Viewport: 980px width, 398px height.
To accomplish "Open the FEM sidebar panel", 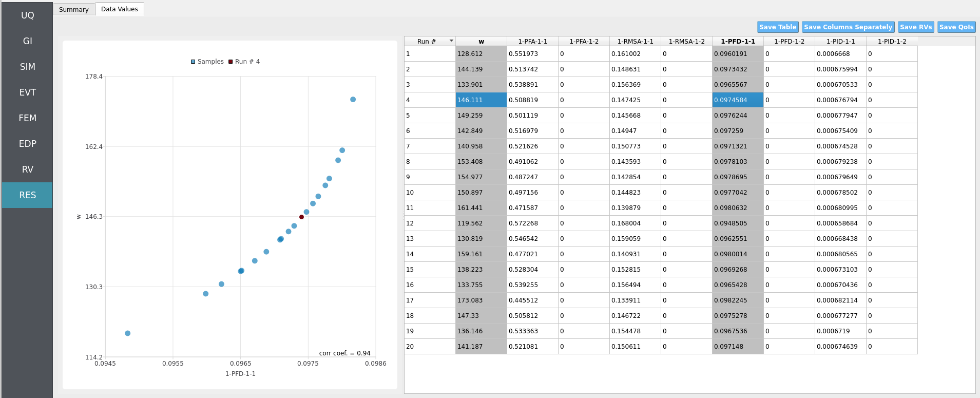I will coord(27,118).
